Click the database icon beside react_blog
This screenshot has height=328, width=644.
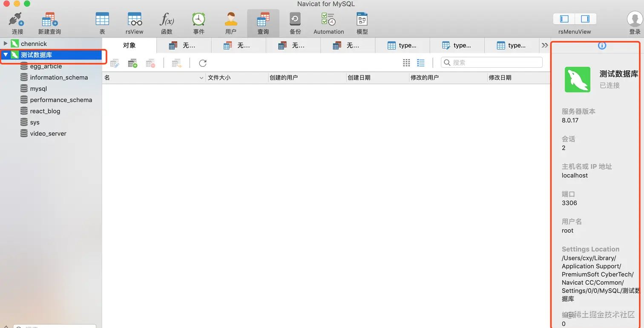(x=24, y=111)
